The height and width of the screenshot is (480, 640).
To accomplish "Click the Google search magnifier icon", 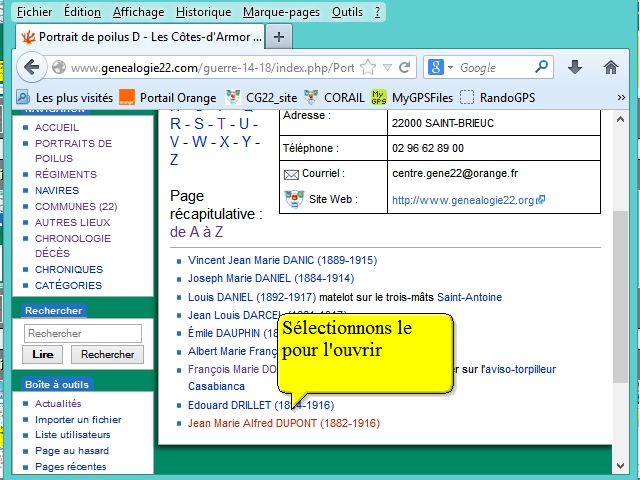I will pos(541,67).
